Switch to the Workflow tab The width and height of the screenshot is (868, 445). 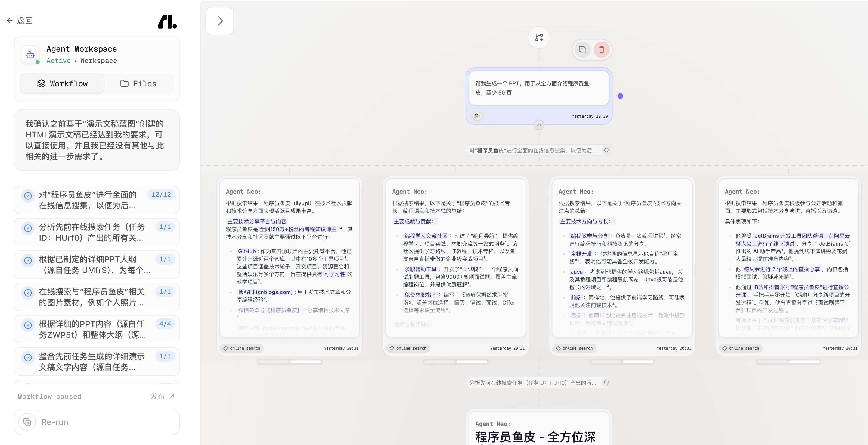pyautogui.click(x=62, y=83)
